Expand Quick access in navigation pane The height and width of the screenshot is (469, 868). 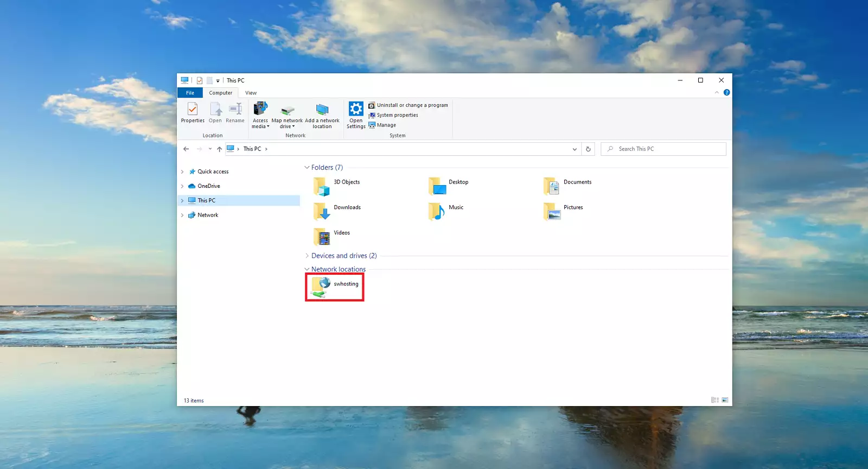click(x=182, y=172)
